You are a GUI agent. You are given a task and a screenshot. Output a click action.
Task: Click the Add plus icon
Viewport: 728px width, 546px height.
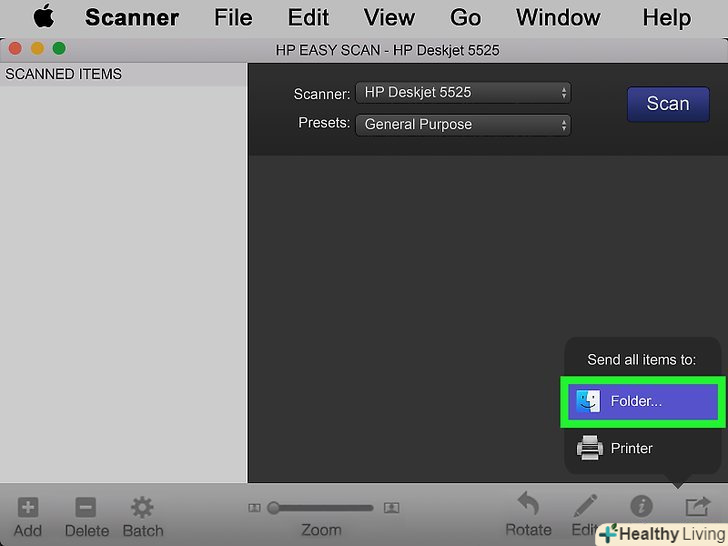(x=28, y=507)
